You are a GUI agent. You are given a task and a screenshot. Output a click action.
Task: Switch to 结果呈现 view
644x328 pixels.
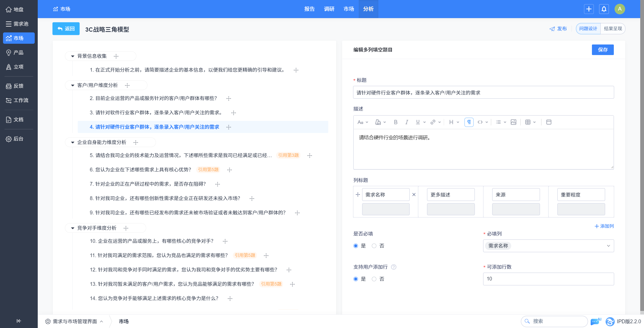tap(613, 29)
